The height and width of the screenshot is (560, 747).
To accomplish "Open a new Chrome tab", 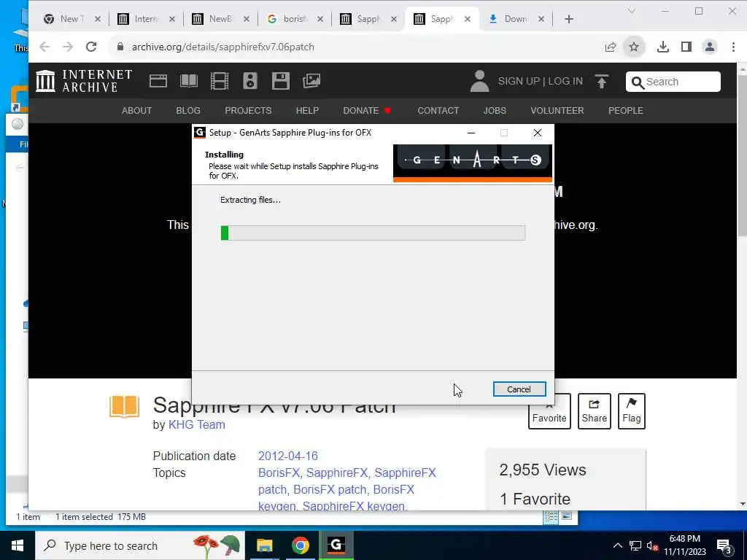I will point(569,19).
